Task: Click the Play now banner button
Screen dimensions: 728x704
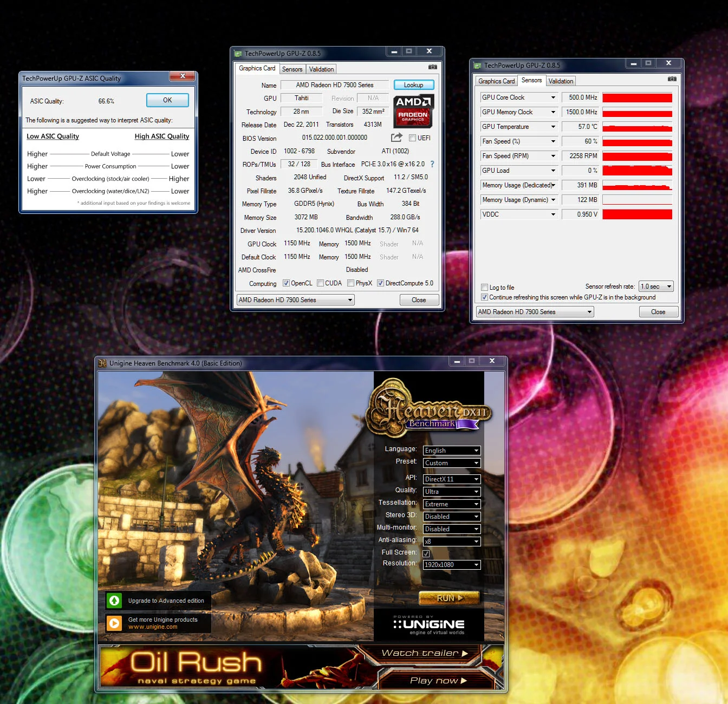Action: coord(438,681)
